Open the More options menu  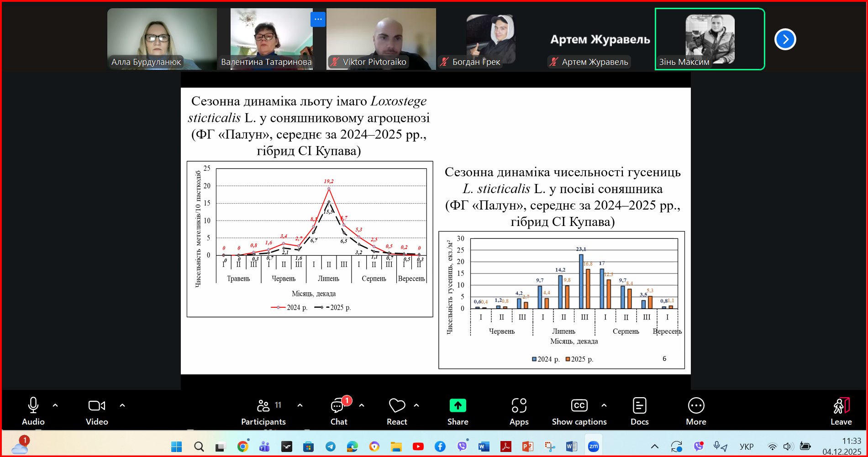pyautogui.click(x=696, y=411)
